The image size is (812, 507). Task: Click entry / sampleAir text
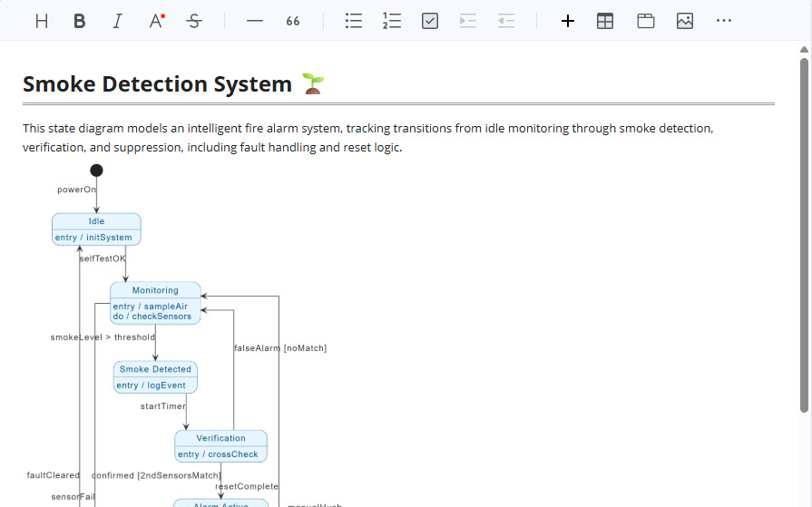pyautogui.click(x=151, y=307)
